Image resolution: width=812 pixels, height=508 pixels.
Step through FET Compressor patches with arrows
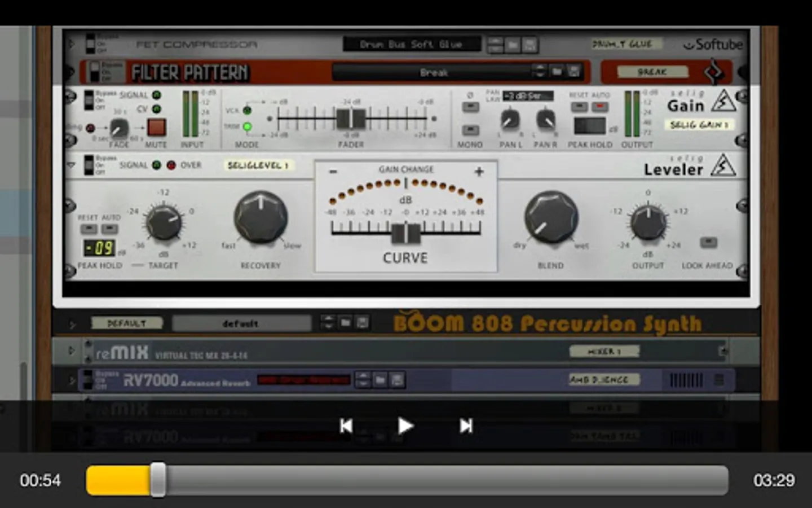[x=495, y=44]
